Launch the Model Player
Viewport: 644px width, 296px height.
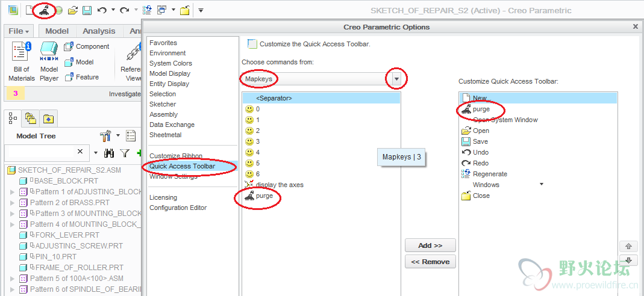coord(49,61)
